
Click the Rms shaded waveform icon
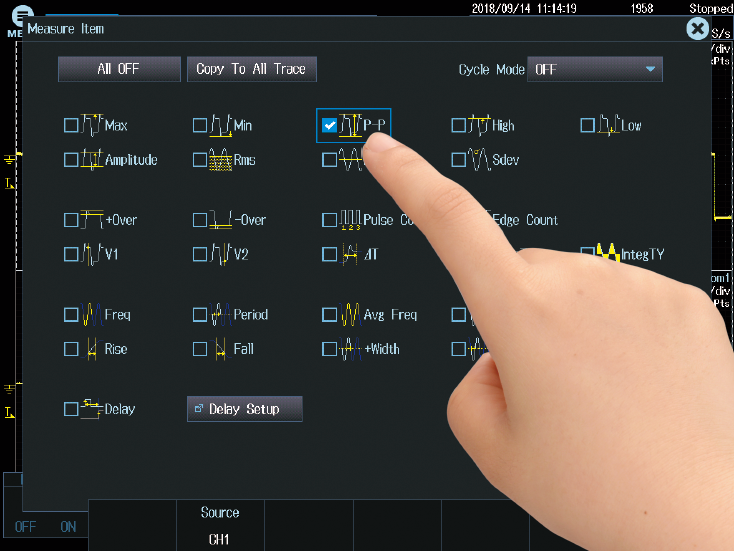[220, 160]
